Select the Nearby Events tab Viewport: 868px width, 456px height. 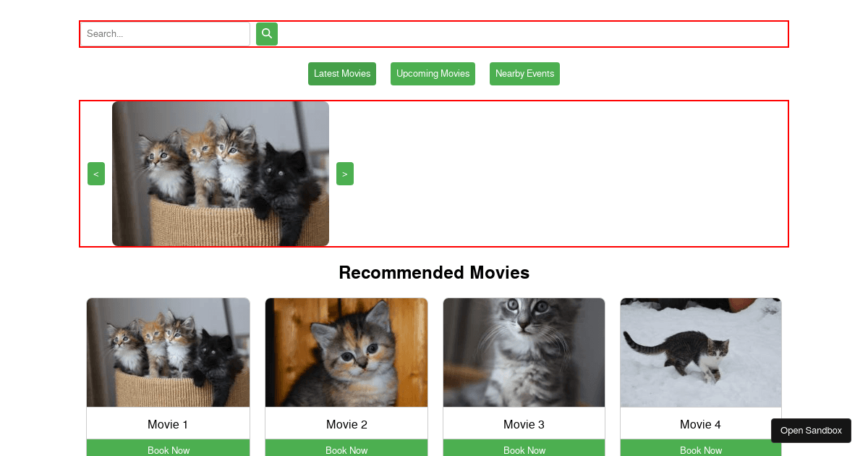[x=524, y=74]
